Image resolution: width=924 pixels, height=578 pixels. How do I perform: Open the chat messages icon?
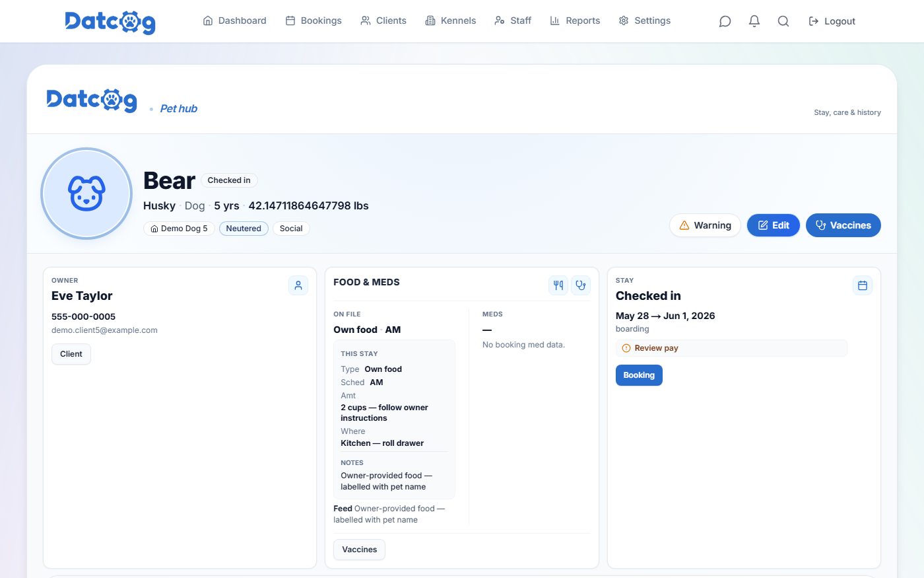[x=725, y=21]
